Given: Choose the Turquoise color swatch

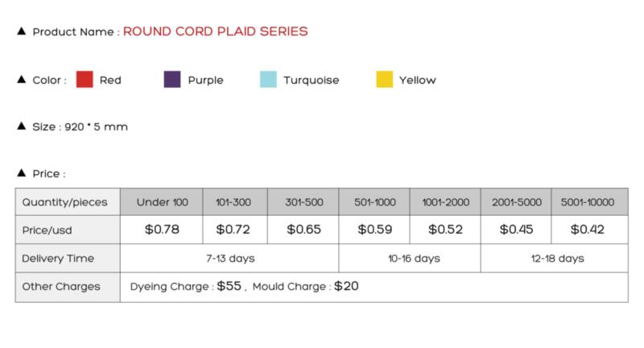Looking at the screenshot, I should click(x=268, y=79).
